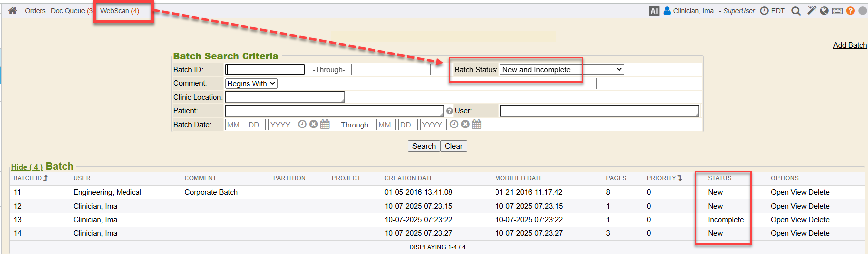Sort the table by Creation Date
The image size is (868, 254).
(x=409, y=178)
